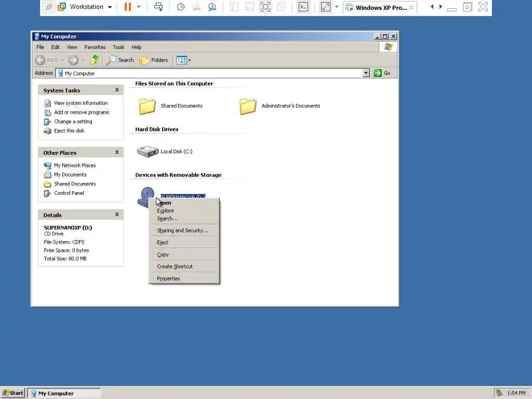
Task: Click Eject this disk link
Action: 69,130
